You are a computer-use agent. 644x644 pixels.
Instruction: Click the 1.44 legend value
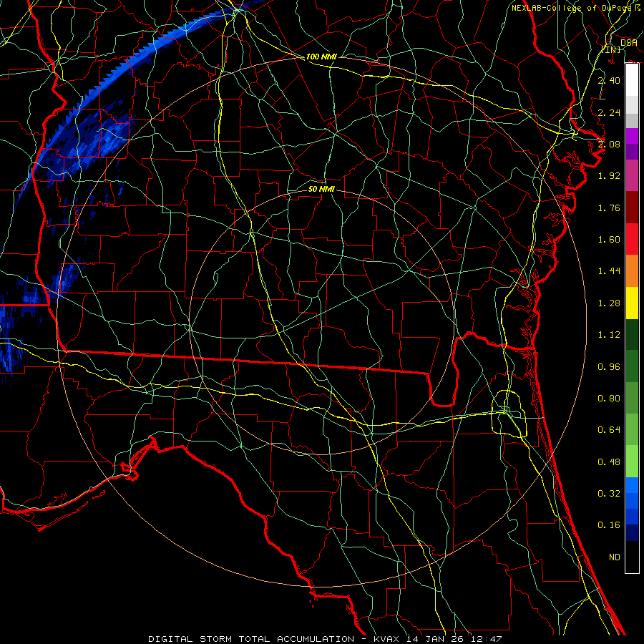pyautogui.click(x=609, y=271)
